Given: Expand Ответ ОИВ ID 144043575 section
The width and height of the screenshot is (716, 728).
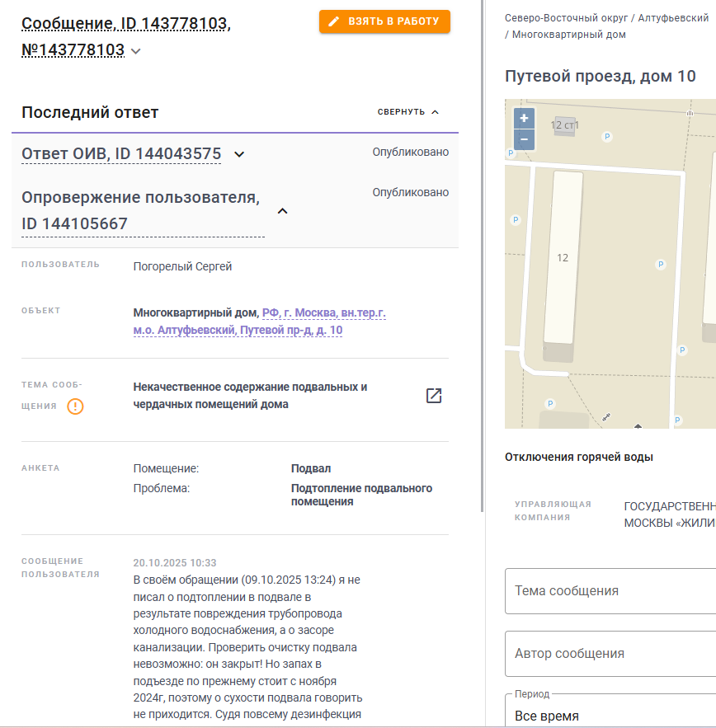Looking at the screenshot, I should coord(239,154).
